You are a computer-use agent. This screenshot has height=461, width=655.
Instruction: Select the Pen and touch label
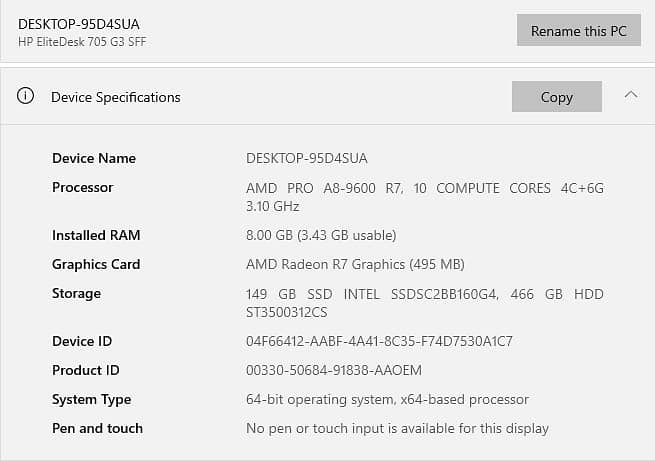click(x=97, y=428)
